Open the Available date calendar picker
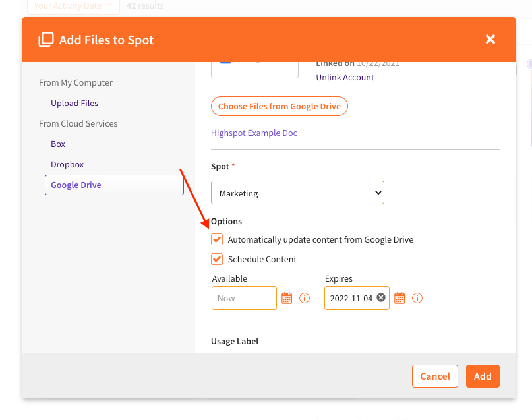The width and height of the screenshot is (532, 420). (x=287, y=299)
